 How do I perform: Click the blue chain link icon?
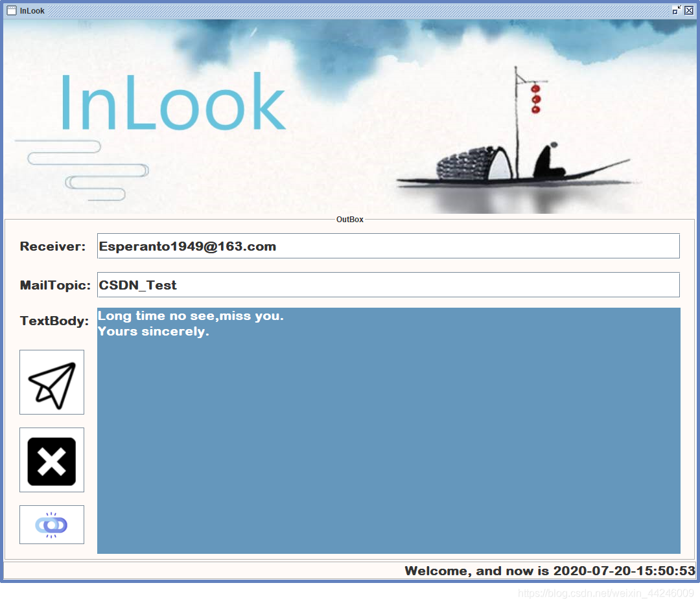point(52,525)
